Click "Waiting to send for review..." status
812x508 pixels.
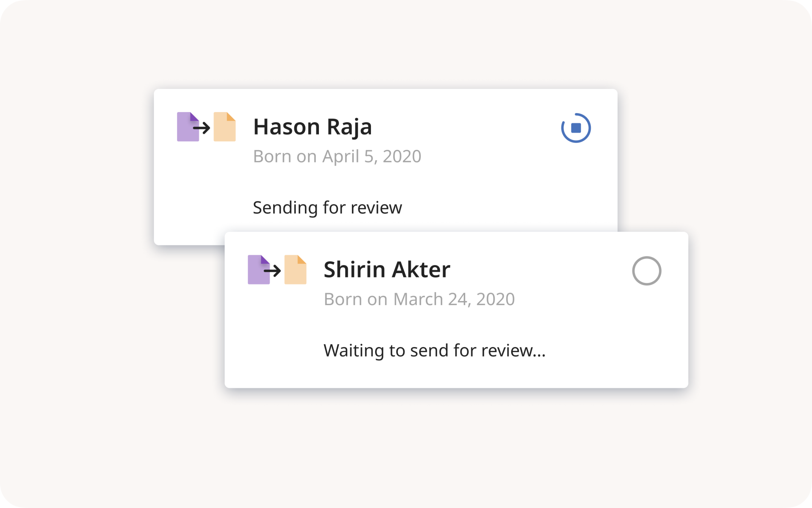(x=434, y=350)
